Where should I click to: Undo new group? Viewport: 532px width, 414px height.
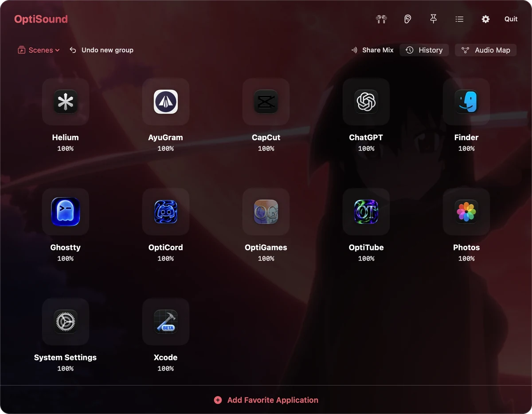(x=102, y=50)
